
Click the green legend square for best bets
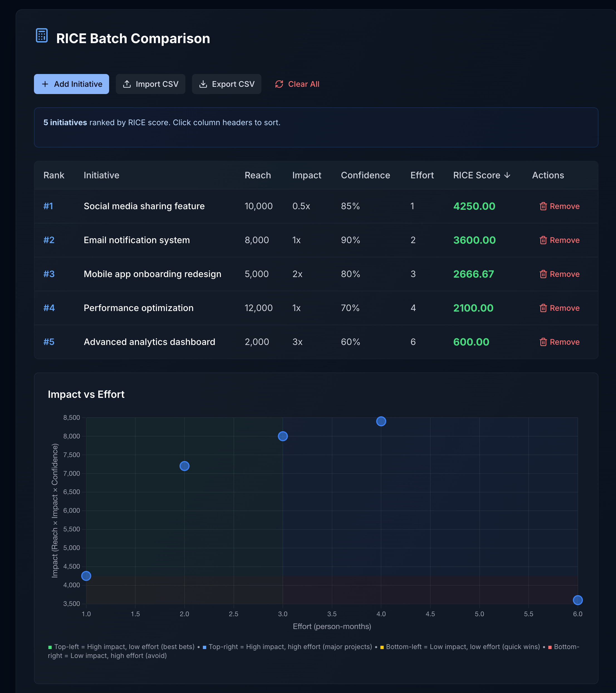pyautogui.click(x=50, y=647)
